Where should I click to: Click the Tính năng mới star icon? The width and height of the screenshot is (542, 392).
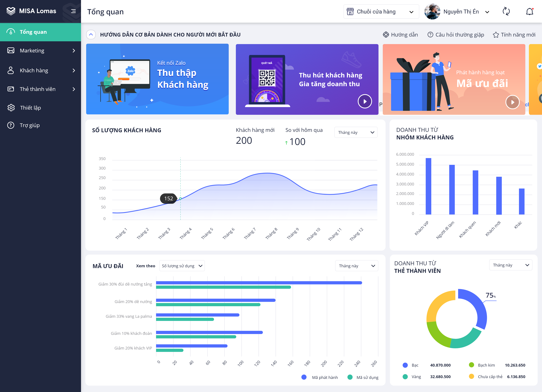click(496, 35)
